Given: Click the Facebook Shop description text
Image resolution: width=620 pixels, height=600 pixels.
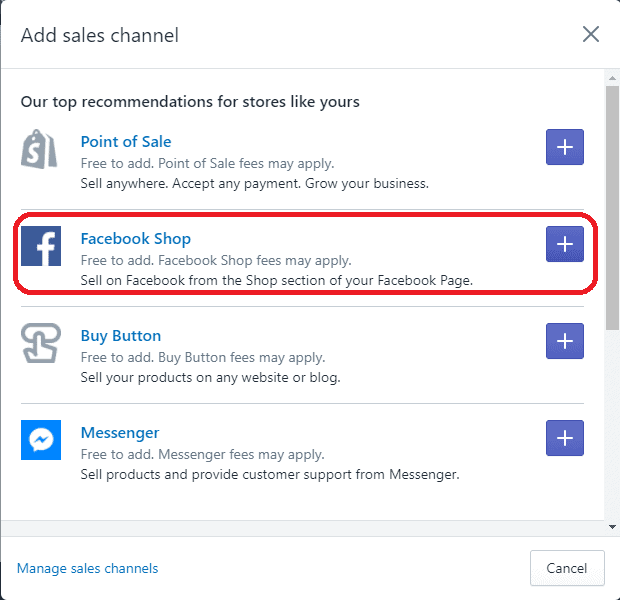Looking at the screenshot, I should pyautogui.click(x=276, y=281).
